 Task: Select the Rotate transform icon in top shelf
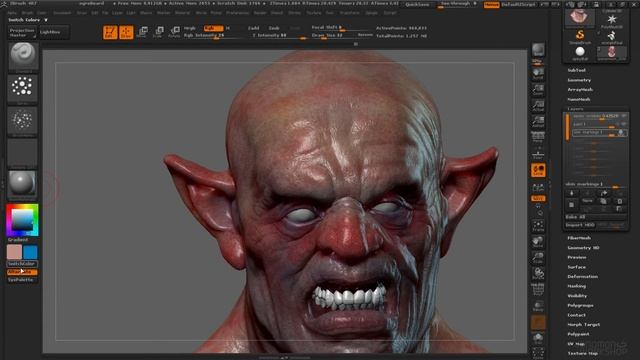[x=175, y=32]
